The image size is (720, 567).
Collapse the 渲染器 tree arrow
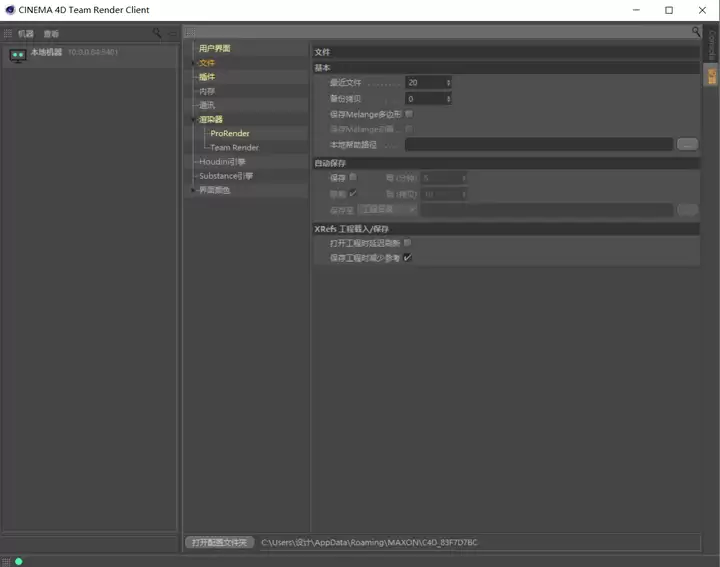[193, 119]
